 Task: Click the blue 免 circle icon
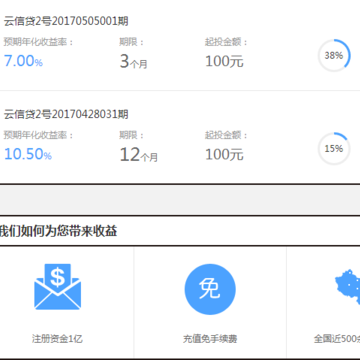point(210,289)
